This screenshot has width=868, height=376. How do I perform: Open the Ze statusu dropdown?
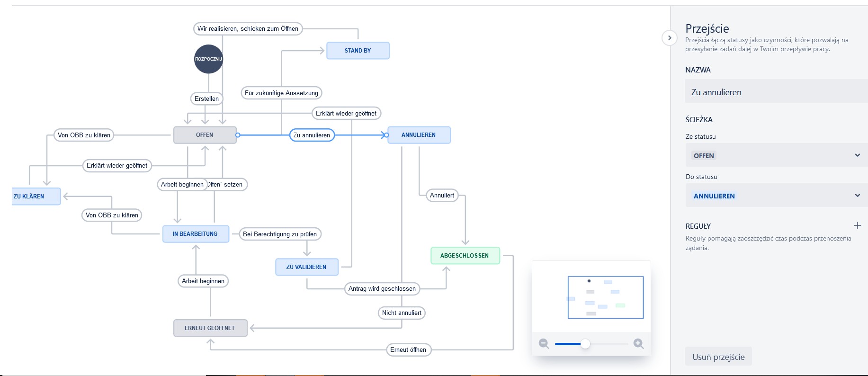point(777,155)
